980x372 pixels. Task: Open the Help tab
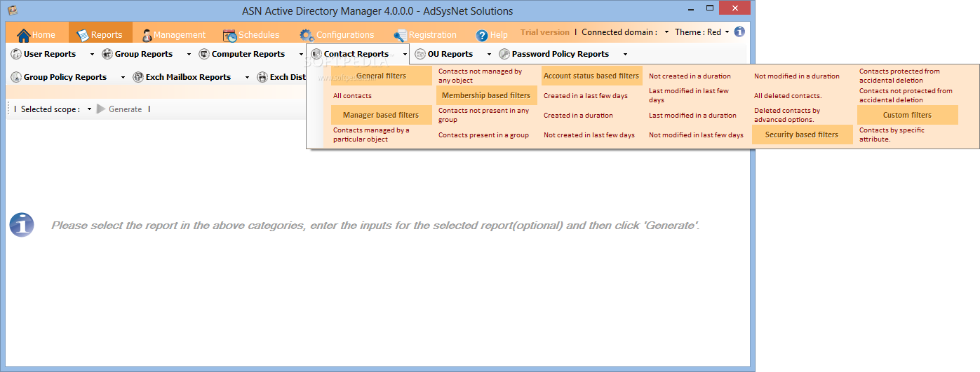pos(492,34)
